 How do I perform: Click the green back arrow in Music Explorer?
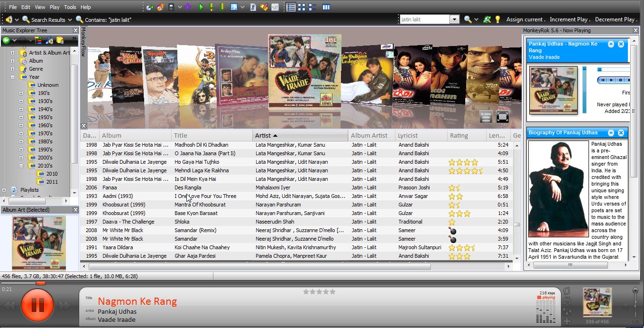click(x=6, y=40)
